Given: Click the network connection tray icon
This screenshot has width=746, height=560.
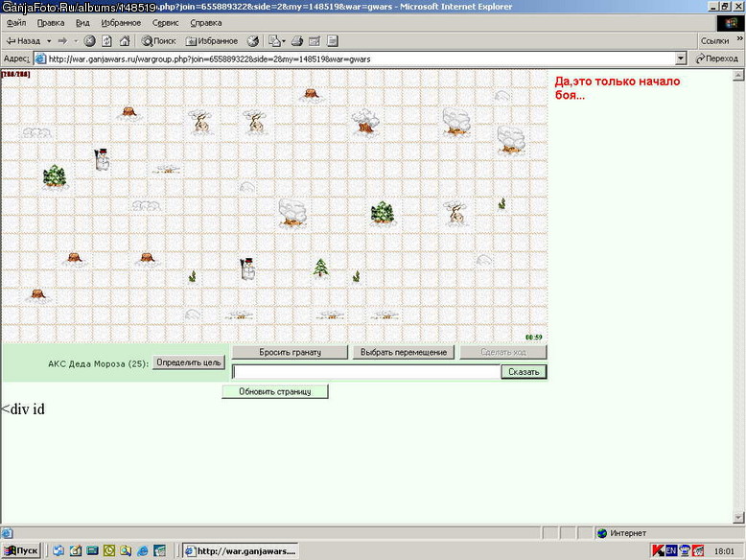Looking at the screenshot, I should pos(685,551).
